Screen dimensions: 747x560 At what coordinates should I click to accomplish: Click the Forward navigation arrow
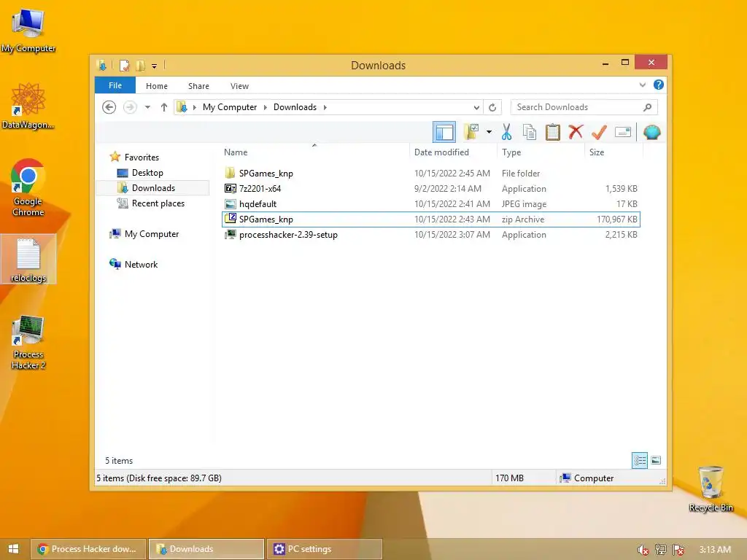pos(130,107)
